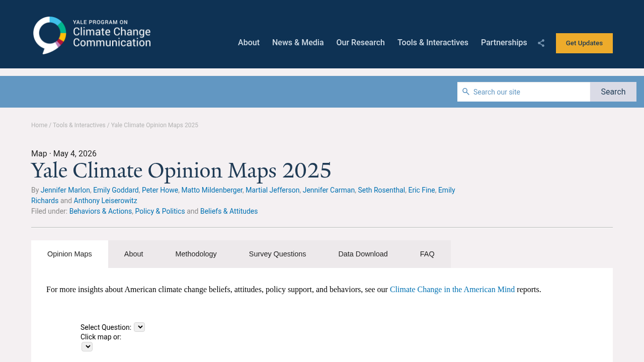Open author Matto Mildenberger's page
The image size is (644, 362).
click(x=212, y=190)
